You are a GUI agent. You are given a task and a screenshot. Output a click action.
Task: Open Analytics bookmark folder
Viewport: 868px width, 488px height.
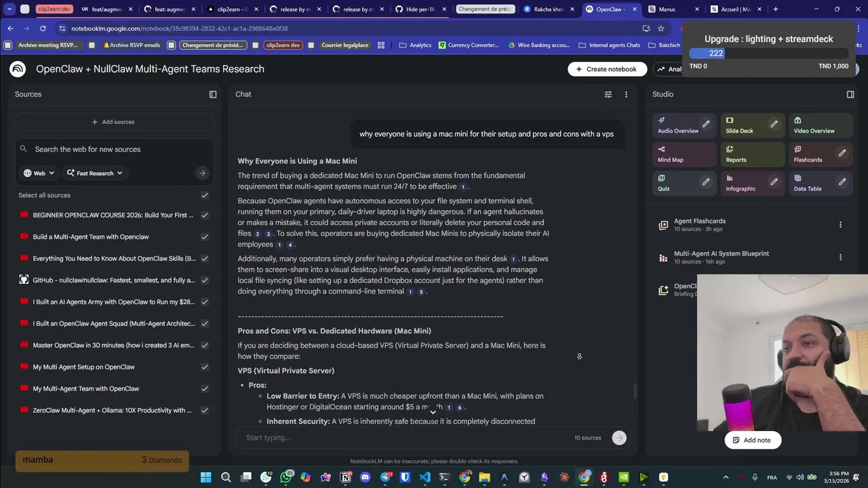click(415, 45)
